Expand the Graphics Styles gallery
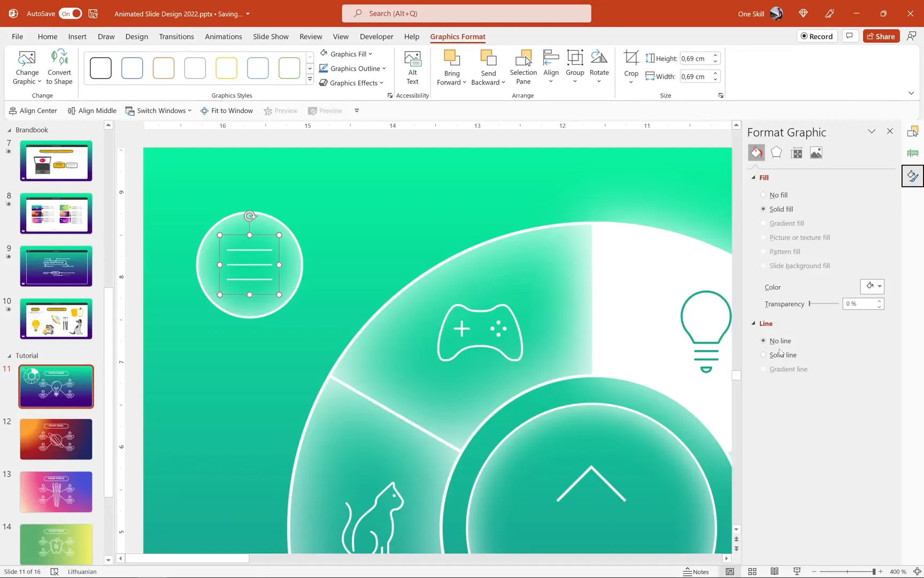 tap(310, 80)
